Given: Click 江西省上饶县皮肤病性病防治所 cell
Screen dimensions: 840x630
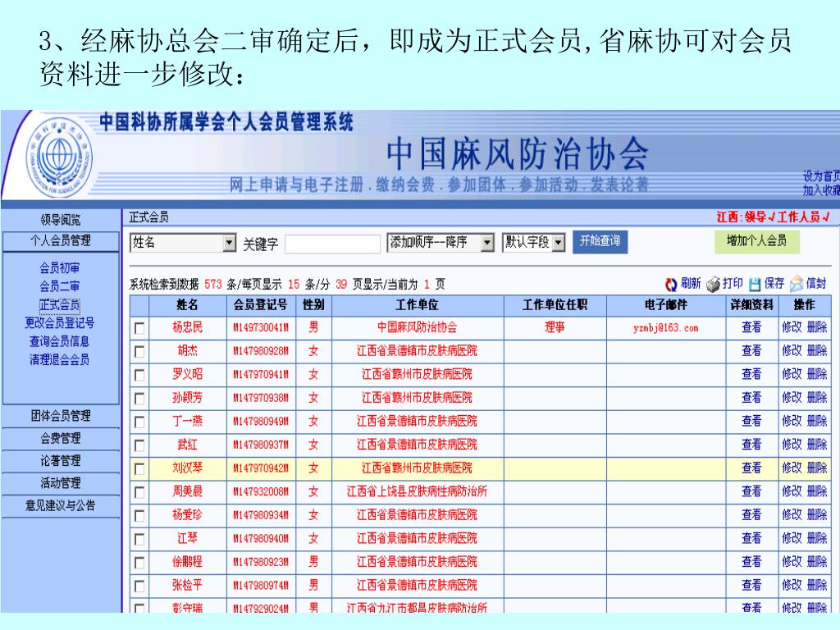Looking at the screenshot, I should pyautogui.click(x=418, y=492).
